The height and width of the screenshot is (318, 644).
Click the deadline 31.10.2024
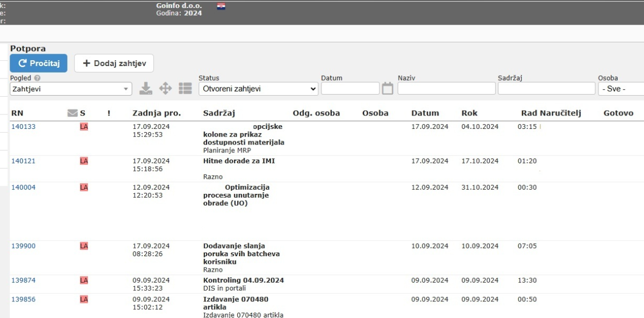click(x=480, y=187)
